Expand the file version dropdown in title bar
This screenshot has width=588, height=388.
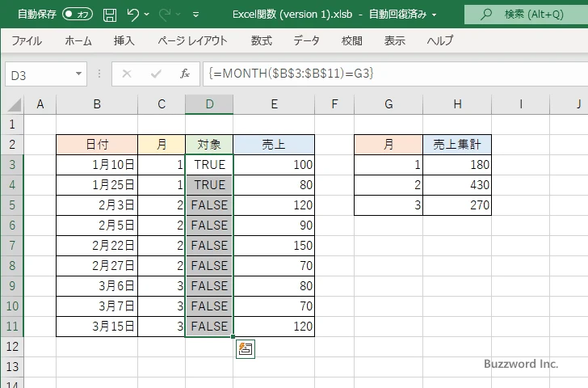(x=435, y=14)
